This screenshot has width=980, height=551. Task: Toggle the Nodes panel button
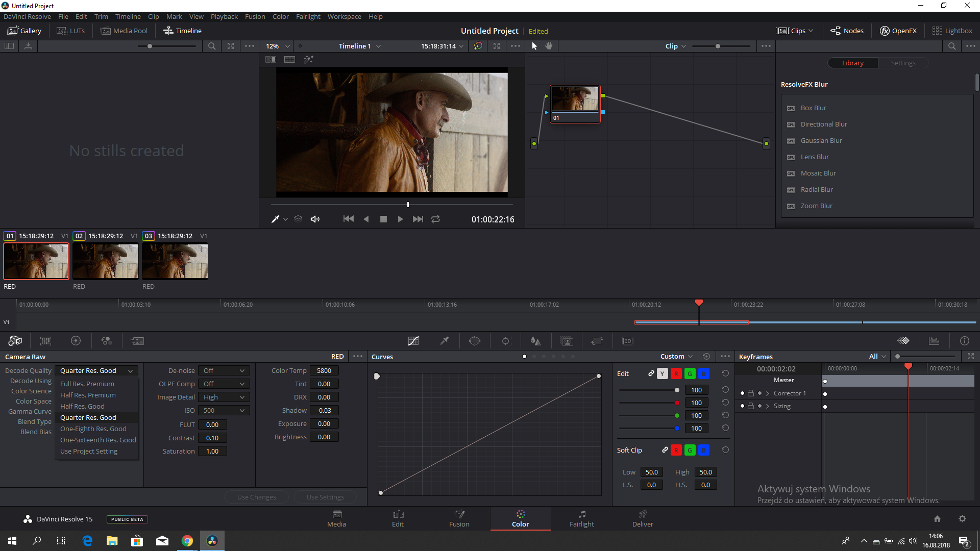(x=847, y=31)
